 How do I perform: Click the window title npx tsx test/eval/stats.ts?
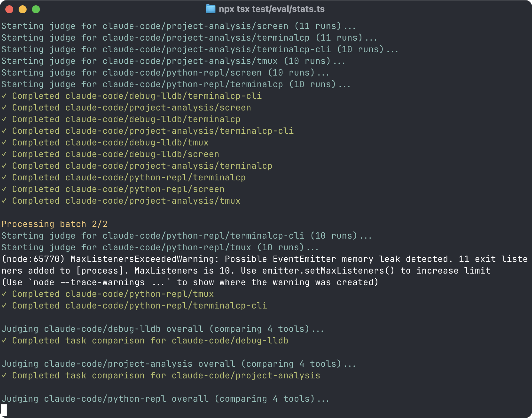point(271,9)
